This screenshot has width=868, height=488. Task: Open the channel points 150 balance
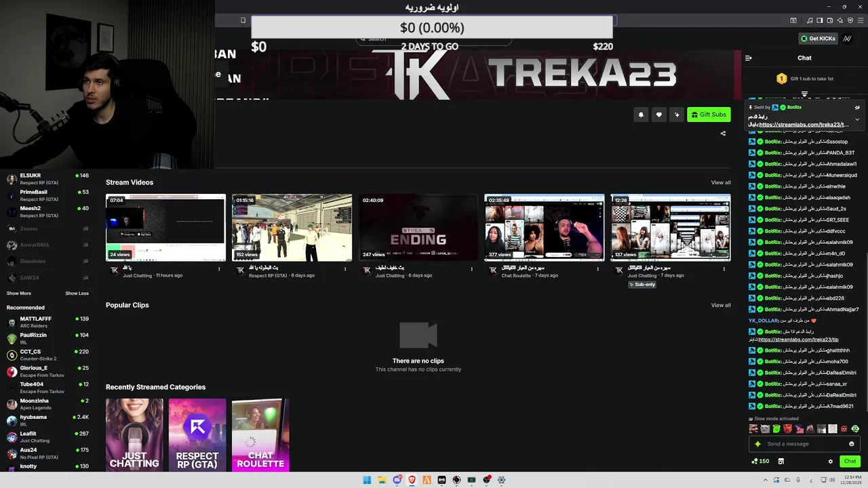(x=760, y=462)
